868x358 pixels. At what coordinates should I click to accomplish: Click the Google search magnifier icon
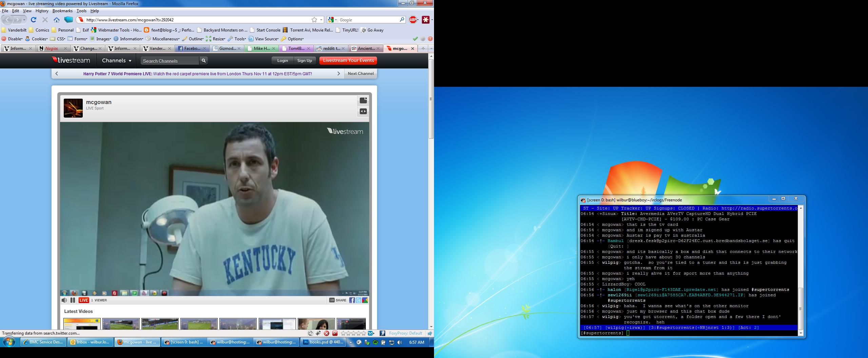coord(402,20)
